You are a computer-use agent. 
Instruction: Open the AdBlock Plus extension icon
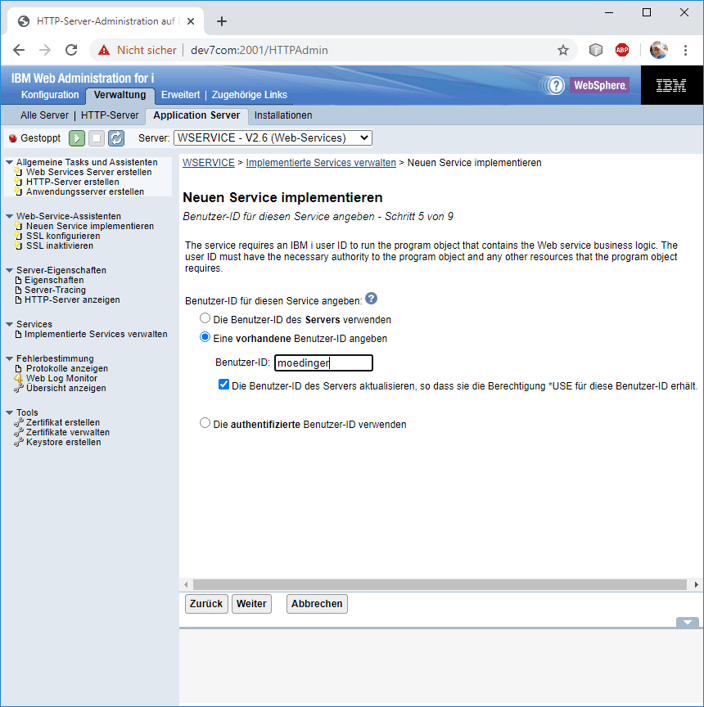(x=622, y=50)
